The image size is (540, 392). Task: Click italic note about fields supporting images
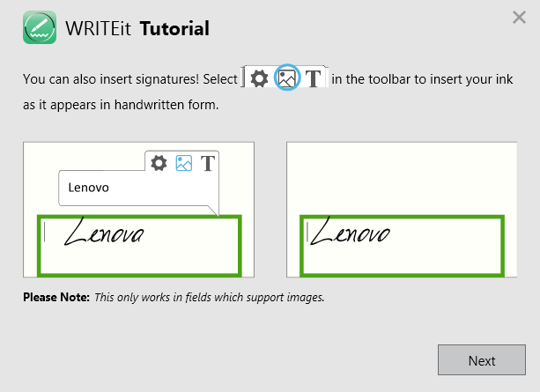click(x=210, y=298)
